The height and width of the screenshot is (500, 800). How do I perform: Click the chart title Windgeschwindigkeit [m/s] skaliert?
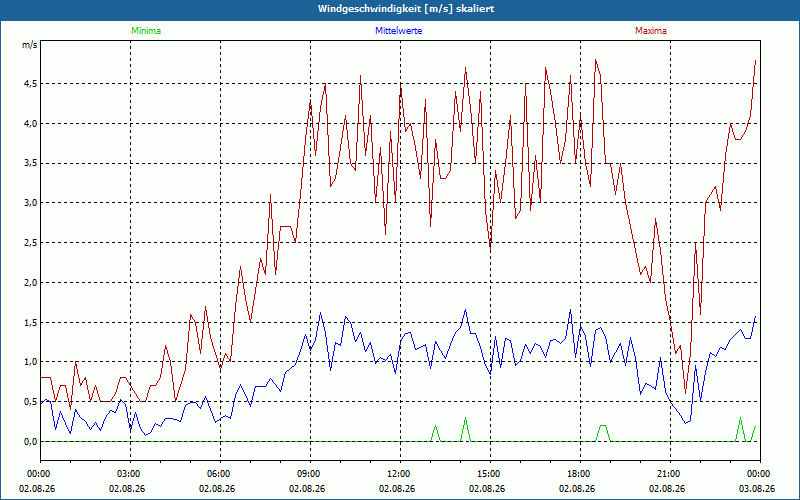(406, 9)
